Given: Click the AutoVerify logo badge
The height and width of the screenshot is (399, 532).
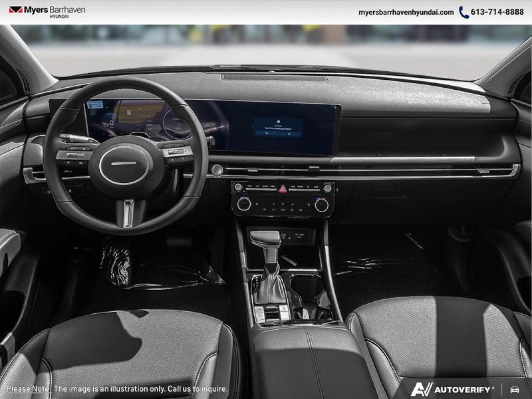Looking at the screenshot, I should 453,389.
